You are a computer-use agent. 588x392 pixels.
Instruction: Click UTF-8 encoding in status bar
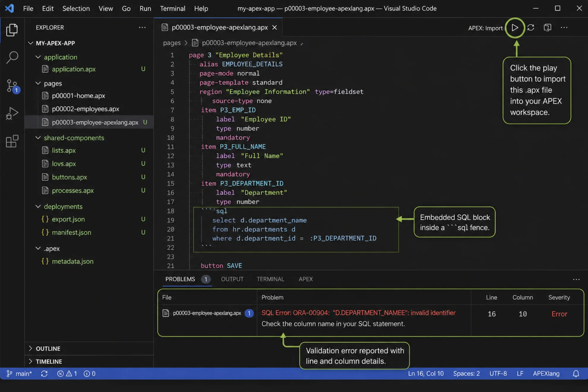498,374
